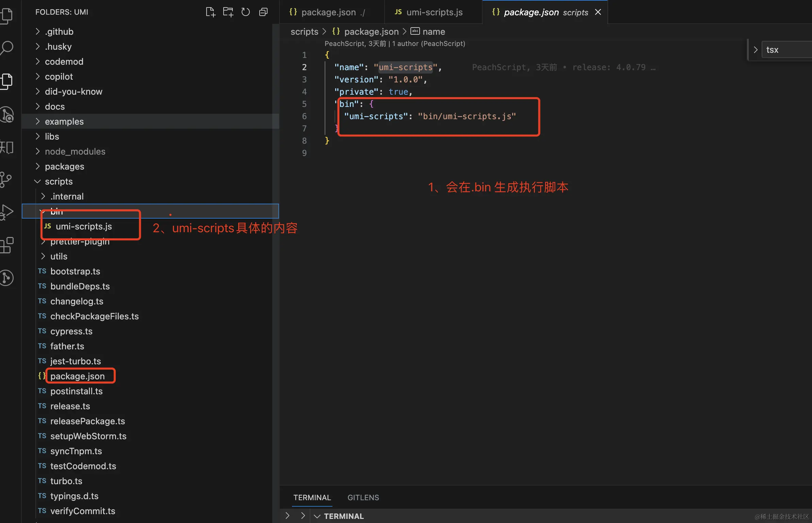This screenshot has height=523, width=812.
Task: Open release.ts in file tree
Action: click(x=70, y=406)
